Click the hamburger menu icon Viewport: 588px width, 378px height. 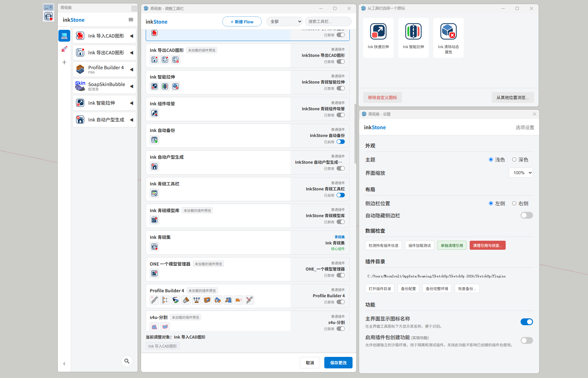131,20
